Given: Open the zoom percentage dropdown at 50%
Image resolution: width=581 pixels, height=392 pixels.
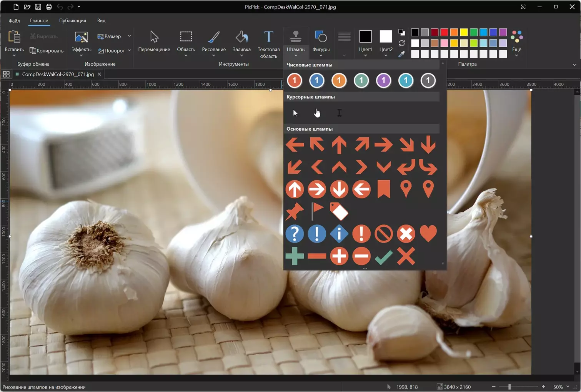Looking at the screenshot, I should [568, 387].
